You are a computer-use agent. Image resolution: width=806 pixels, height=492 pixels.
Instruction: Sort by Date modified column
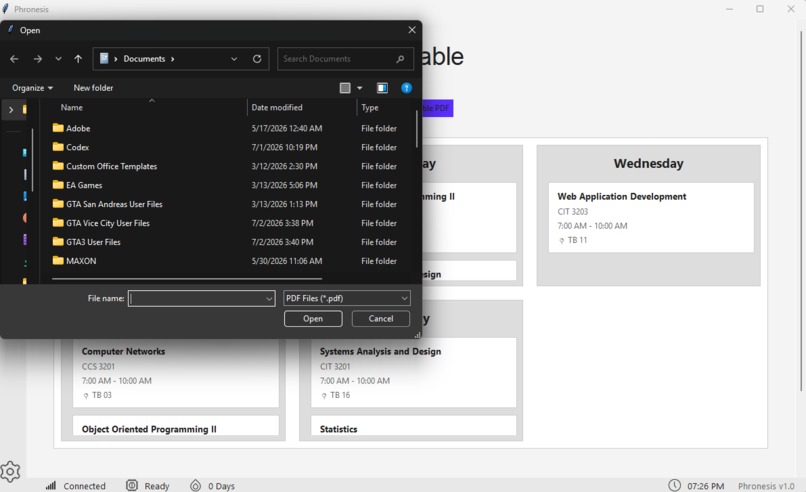click(277, 107)
